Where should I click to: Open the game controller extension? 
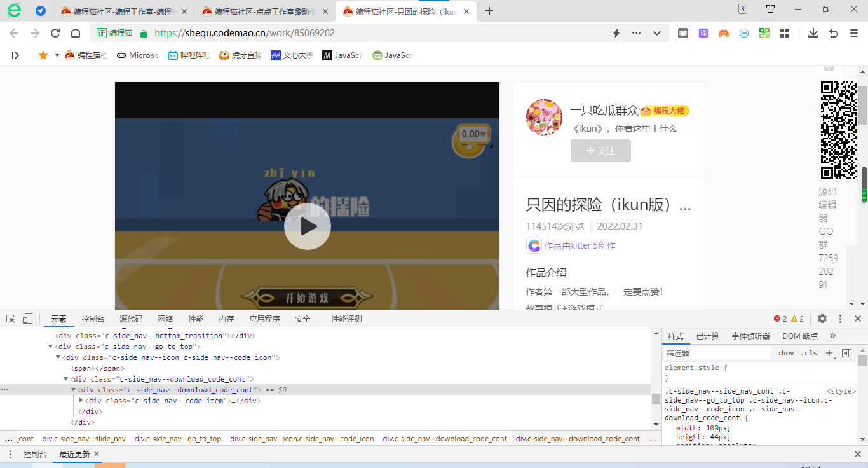pyautogui.click(x=724, y=33)
